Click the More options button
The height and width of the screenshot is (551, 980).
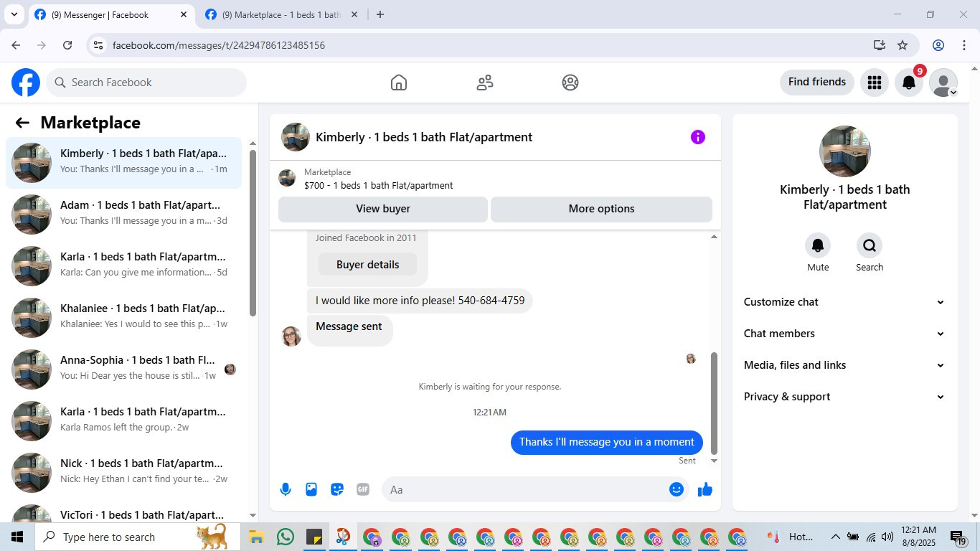click(601, 209)
